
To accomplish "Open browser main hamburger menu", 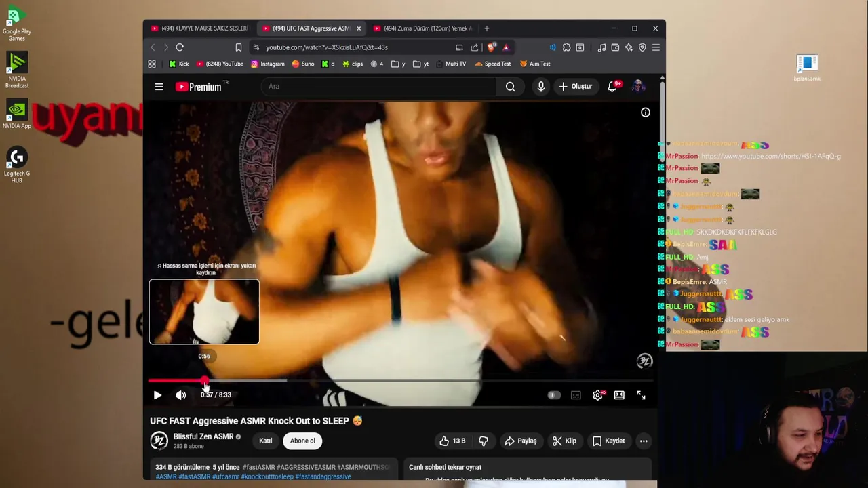I will coord(656,47).
